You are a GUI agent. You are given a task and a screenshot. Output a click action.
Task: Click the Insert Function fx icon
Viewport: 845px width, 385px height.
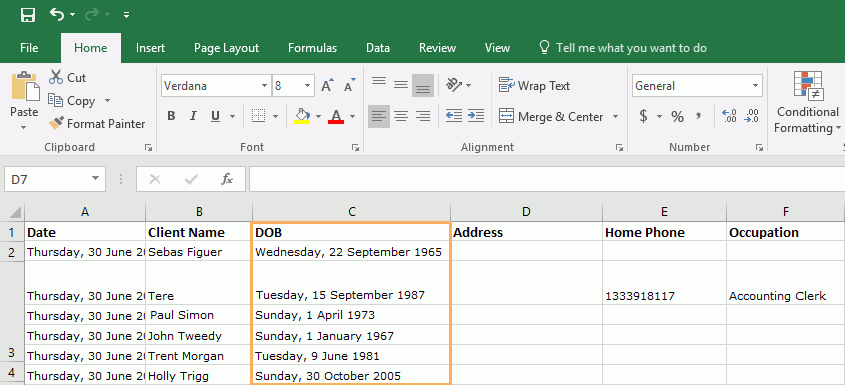226,179
